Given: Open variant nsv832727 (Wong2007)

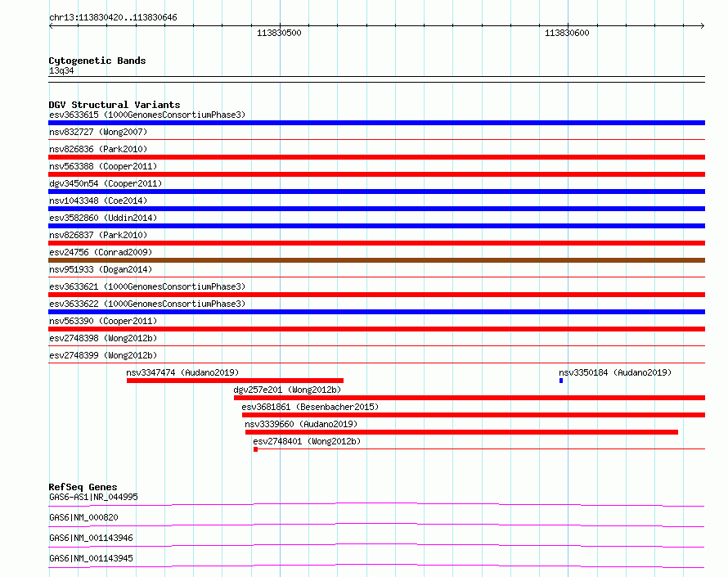Looking at the screenshot, I should coord(98,132).
